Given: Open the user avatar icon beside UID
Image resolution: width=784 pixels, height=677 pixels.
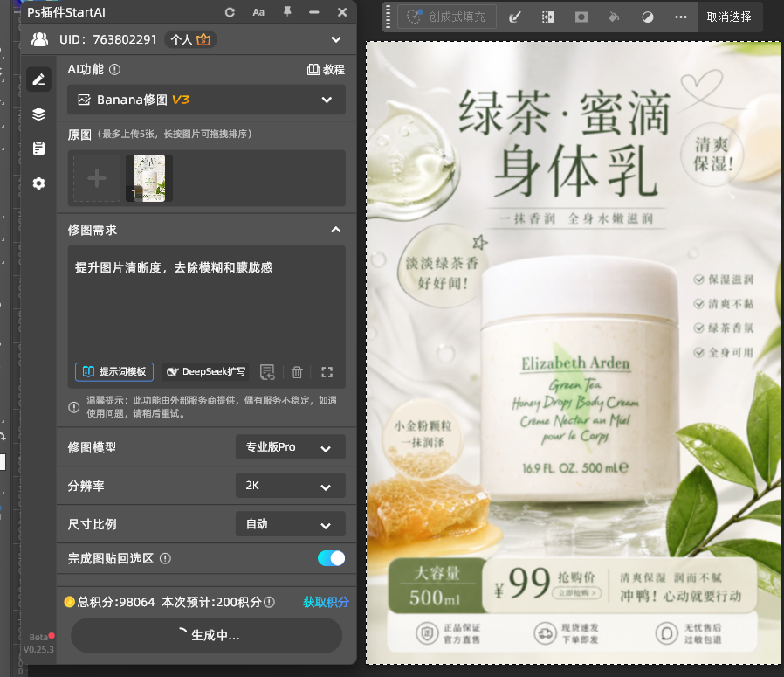Looking at the screenshot, I should pos(39,39).
